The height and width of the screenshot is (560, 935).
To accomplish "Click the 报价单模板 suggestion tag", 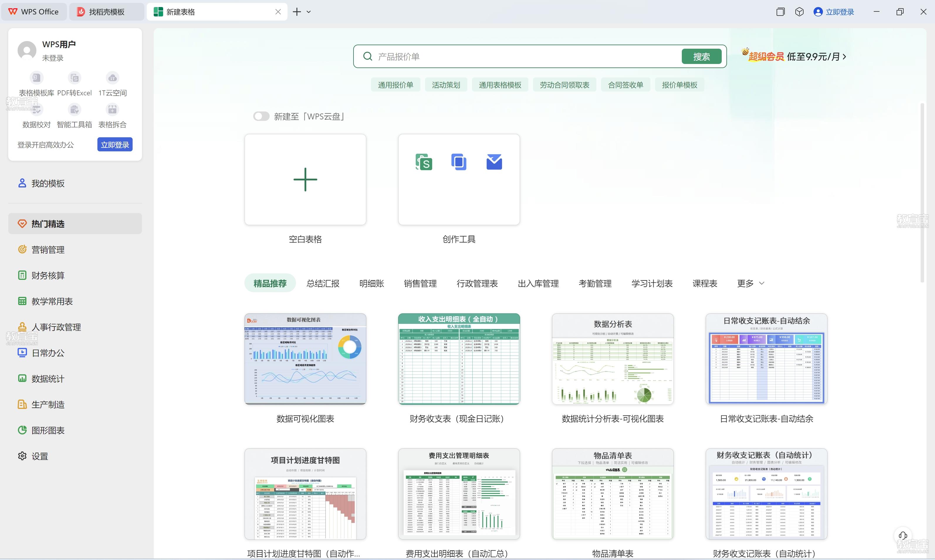I will click(x=679, y=85).
